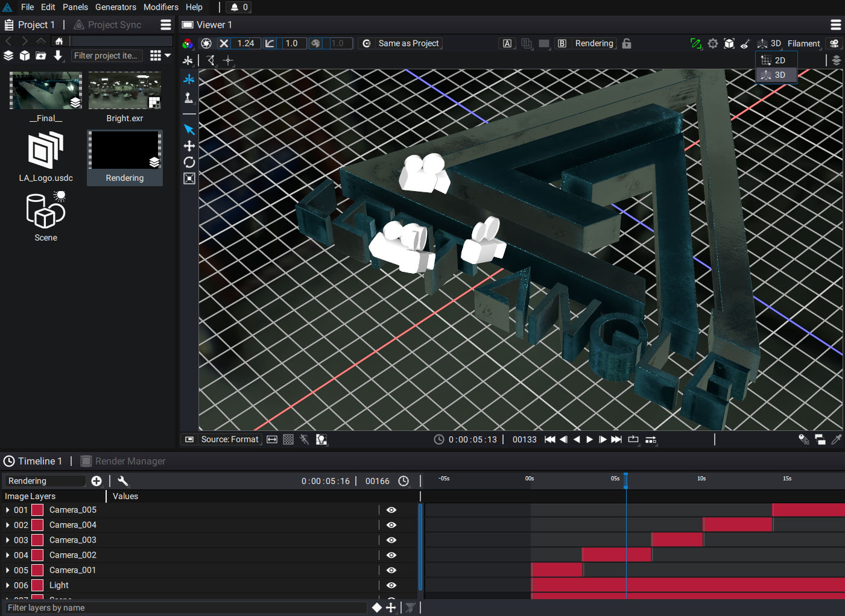Choose 3D in the view mode list
The width and height of the screenshot is (845, 616).
tap(776, 75)
